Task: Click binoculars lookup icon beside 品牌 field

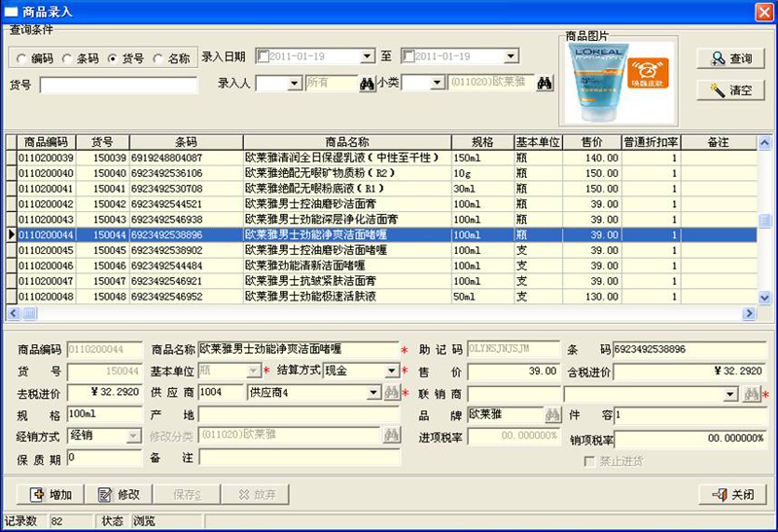Action: (552, 415)
